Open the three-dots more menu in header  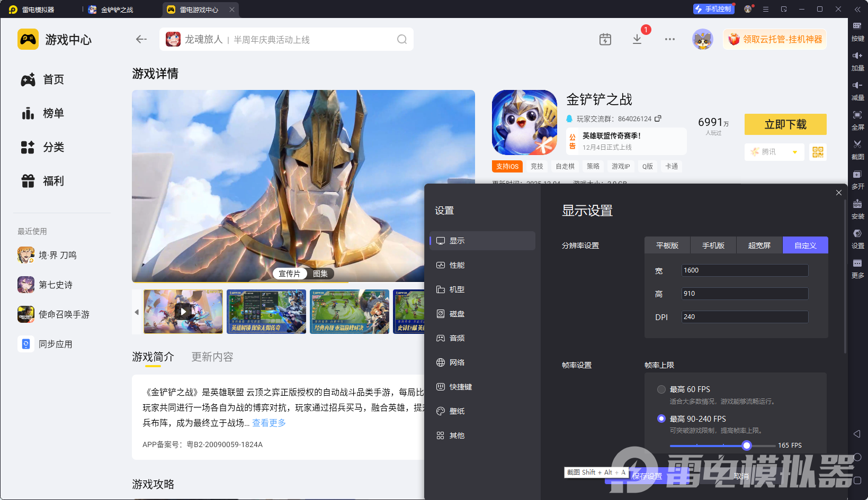click(x=669, y=40)
